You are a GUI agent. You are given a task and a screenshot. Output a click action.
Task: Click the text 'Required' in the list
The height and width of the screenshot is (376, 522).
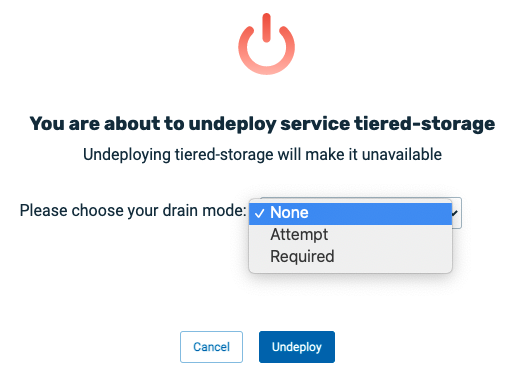(302, 256)
